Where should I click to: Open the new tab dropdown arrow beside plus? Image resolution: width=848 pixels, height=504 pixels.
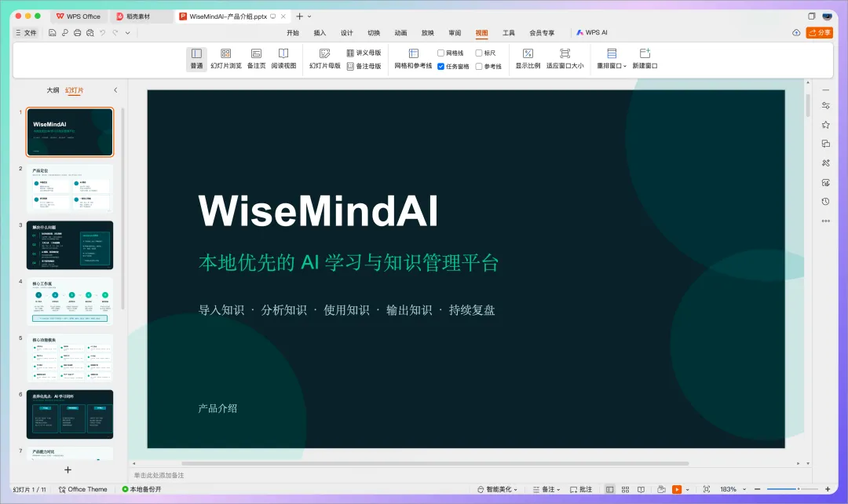click(309, 16)
